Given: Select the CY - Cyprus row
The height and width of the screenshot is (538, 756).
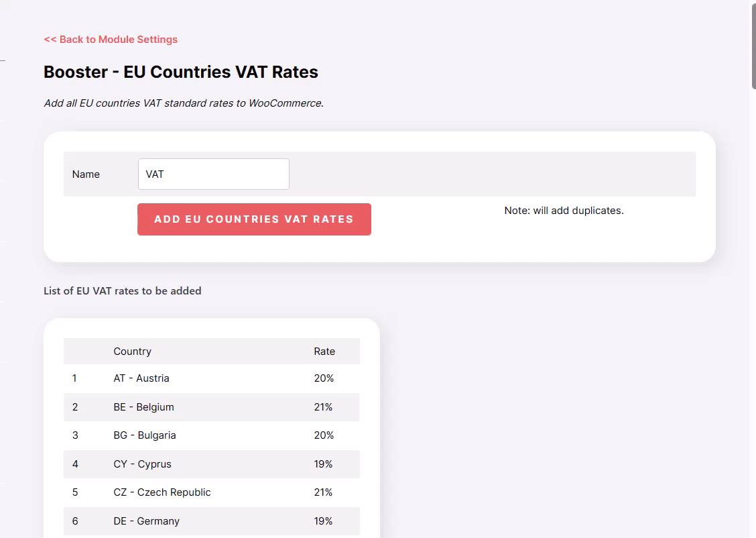Looking at the screenshot, I should tap(212, 464).
